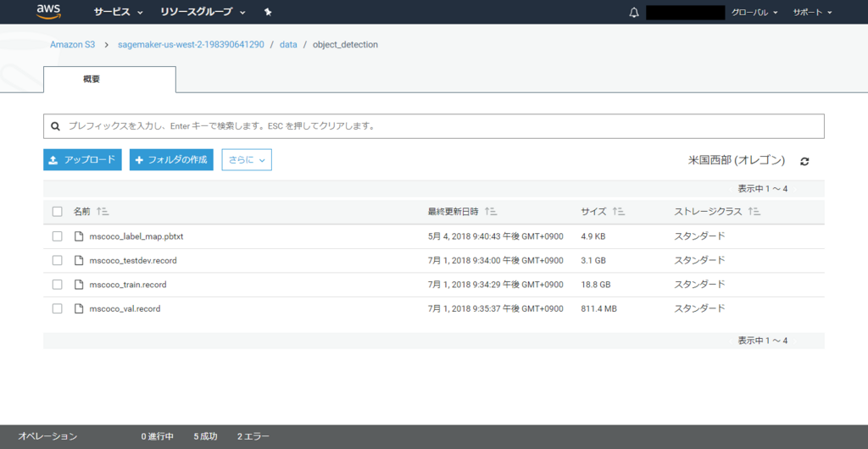Image resolution: width=868 pixels, height=449 pixels.
Task: Click オペレーション in the bottom status bar
Action: coord(47,437)
